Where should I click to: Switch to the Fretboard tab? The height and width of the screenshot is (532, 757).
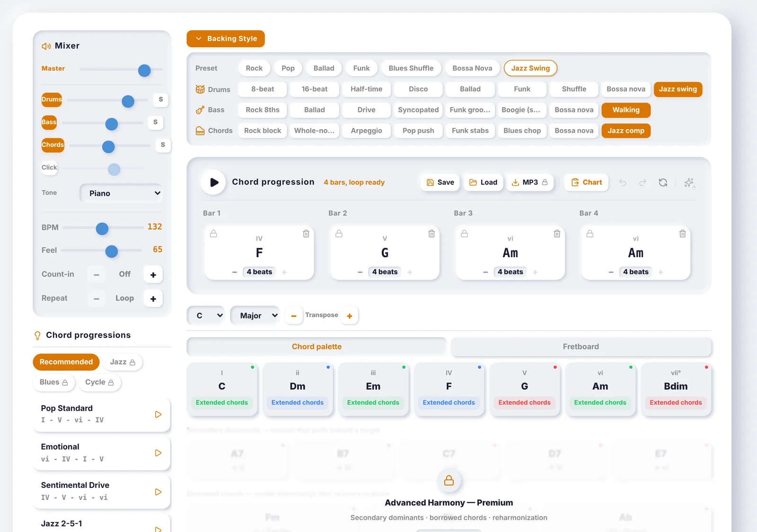(x=581, y=347)
